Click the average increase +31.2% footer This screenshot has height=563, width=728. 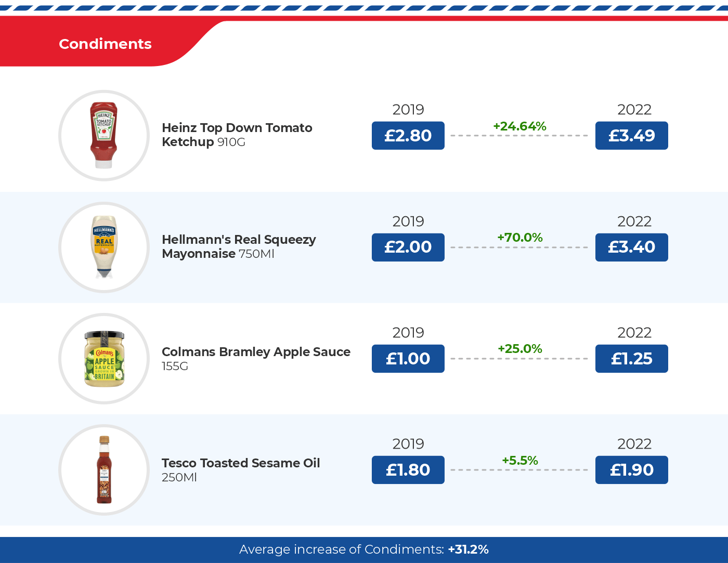pos(363,549)
